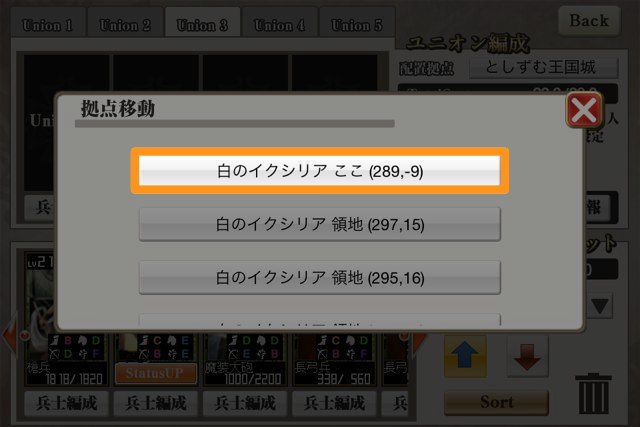The width and height of the screenshot is (640, 427).
Task: Open としずむ王国城 base selector
Action: [x=544, y=67]
